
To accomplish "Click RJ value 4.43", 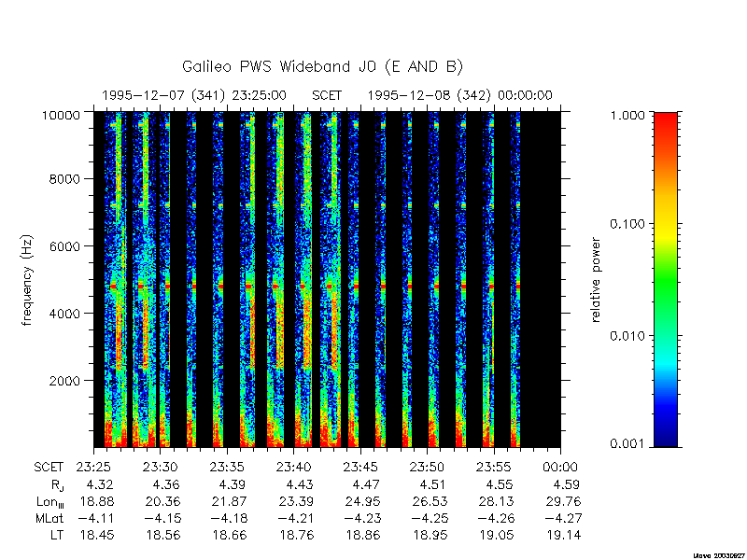I will pyautogui.click(x=300, y=484).
